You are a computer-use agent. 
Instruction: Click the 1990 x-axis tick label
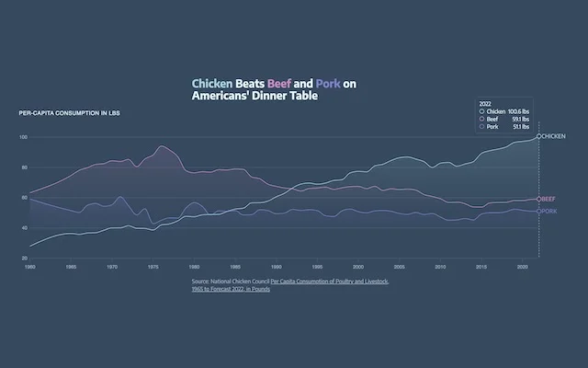(276, 267)
